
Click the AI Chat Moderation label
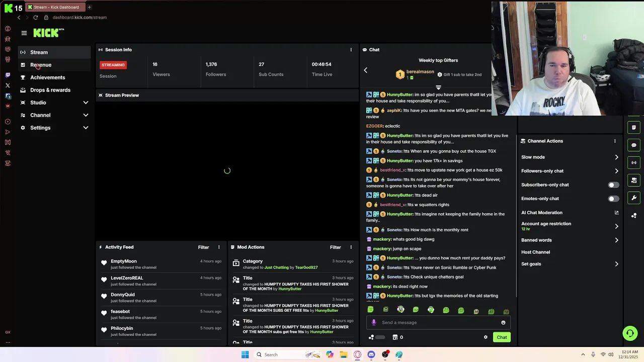542,213
